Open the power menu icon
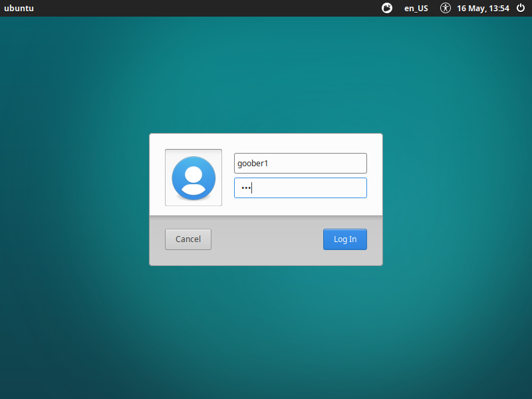 pos(521,8)
